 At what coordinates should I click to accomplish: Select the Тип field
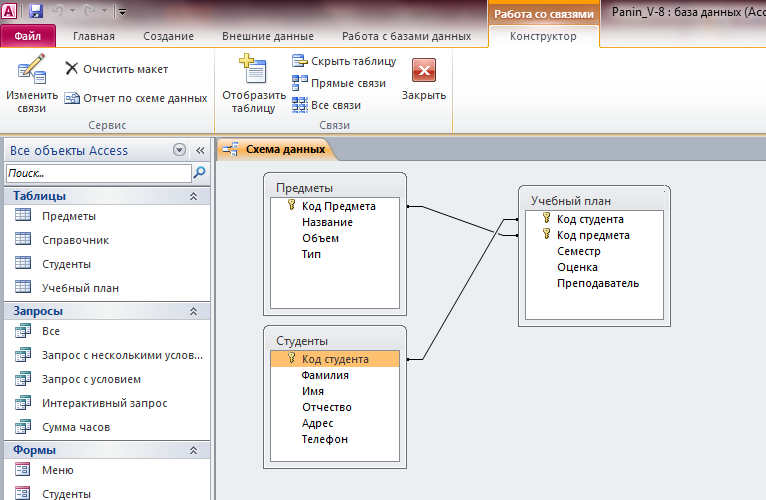click(335, 254)
